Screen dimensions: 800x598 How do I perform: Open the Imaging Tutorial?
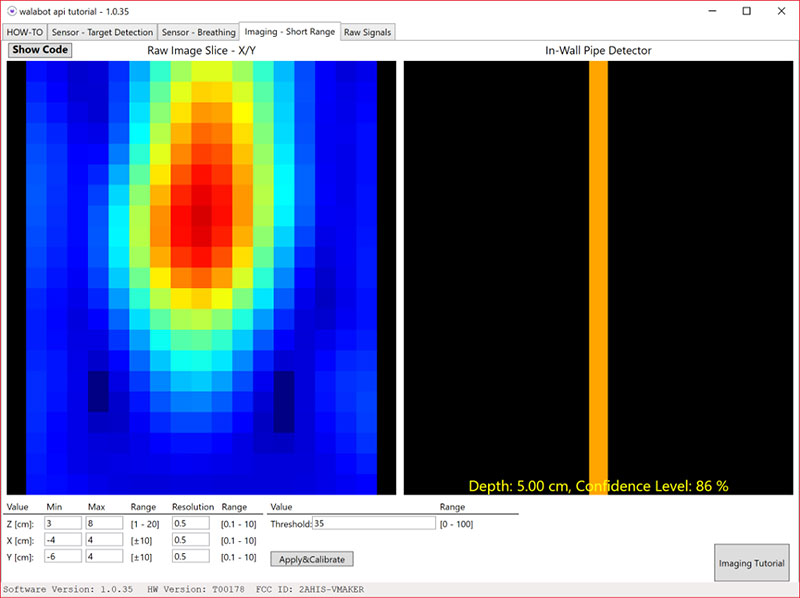tap(753, 564)
